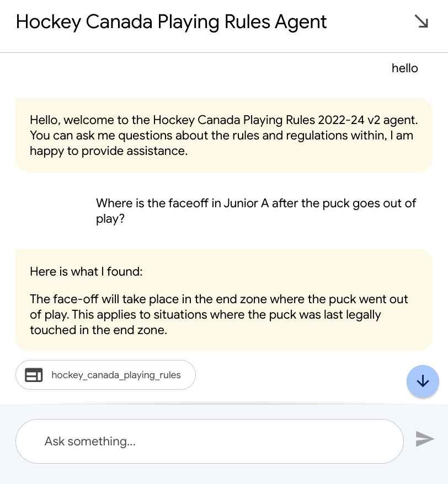Image resolution: width=448 pixels, height=484 pixels.
Task: Click "Hello, welcome to the Hockey Canada" line
Action: (x=223, y=120)
